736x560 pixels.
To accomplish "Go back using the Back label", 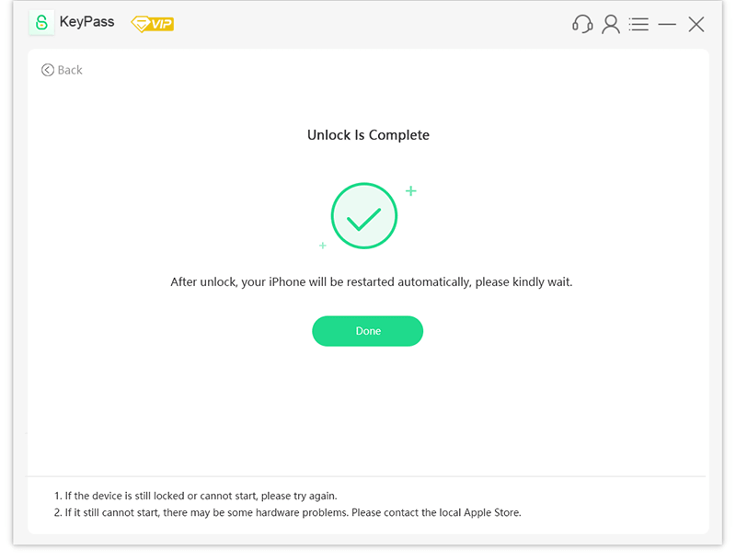I will 70,70.
